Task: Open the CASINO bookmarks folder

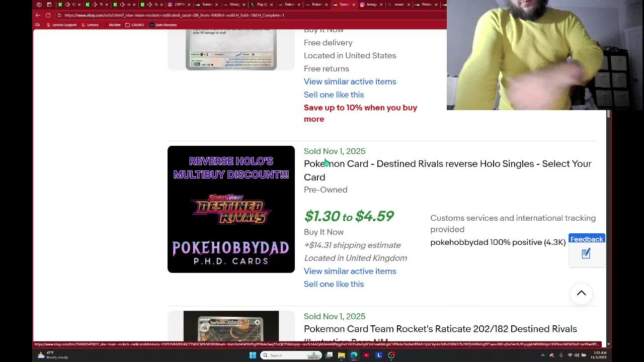Action: [x=135, y=25]
